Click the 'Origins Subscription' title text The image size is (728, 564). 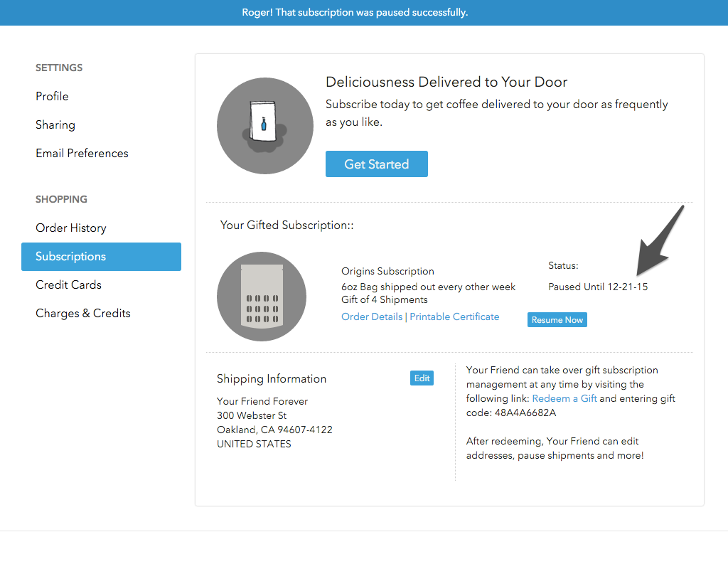click(387, 271)
